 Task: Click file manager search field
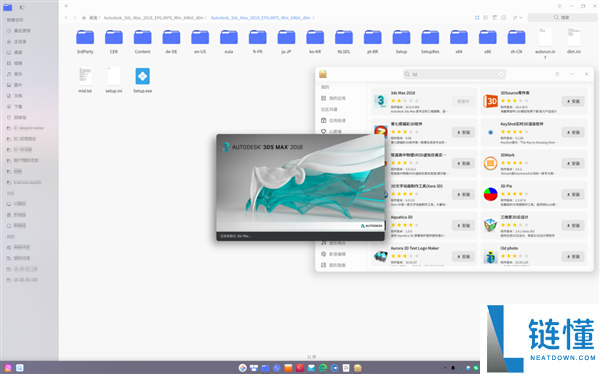tap(562, 18)
